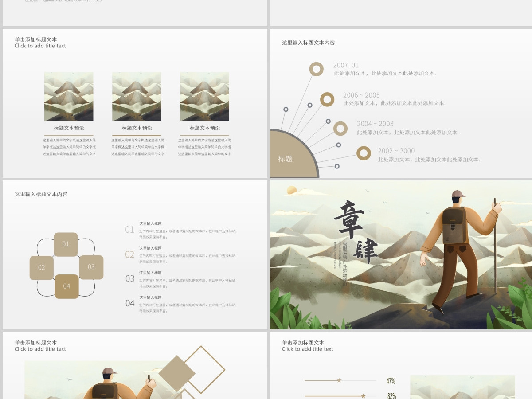Click the 2007.01 timeline ring marker
532x399 pixels.
[x=316, y=69]
